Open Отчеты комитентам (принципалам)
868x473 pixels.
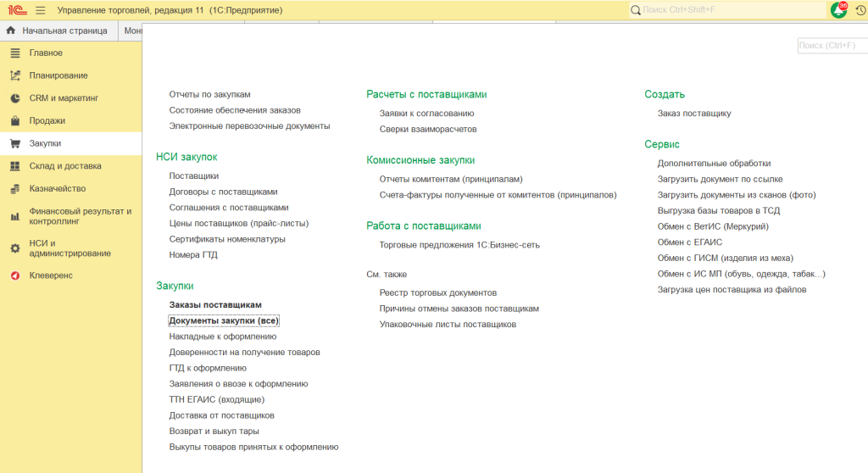click(451, 180)
